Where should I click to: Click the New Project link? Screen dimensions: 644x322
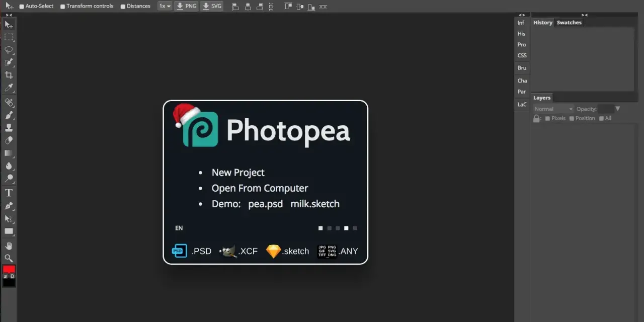click(x=238, y=173)
